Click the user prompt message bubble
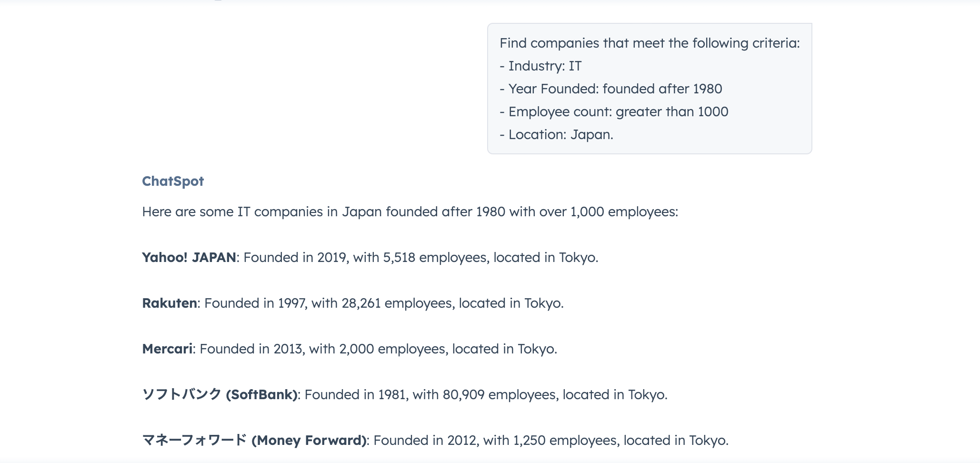Viewport: 980px width, 463px height. [650, 89]
